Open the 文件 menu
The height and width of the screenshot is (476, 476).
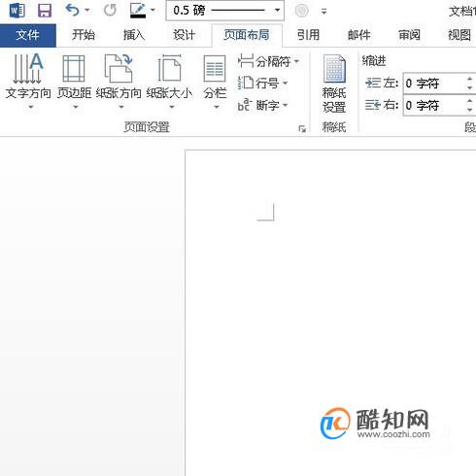point(28,35)
